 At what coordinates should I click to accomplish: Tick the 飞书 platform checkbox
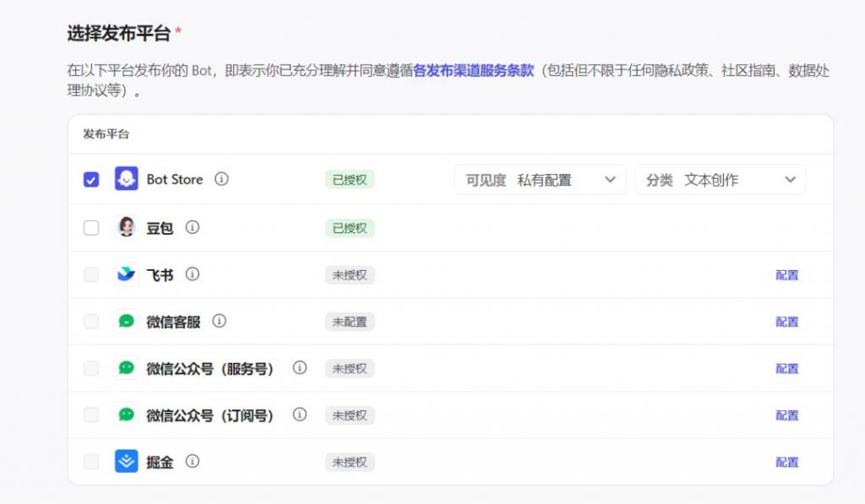(x=91, y=274)
